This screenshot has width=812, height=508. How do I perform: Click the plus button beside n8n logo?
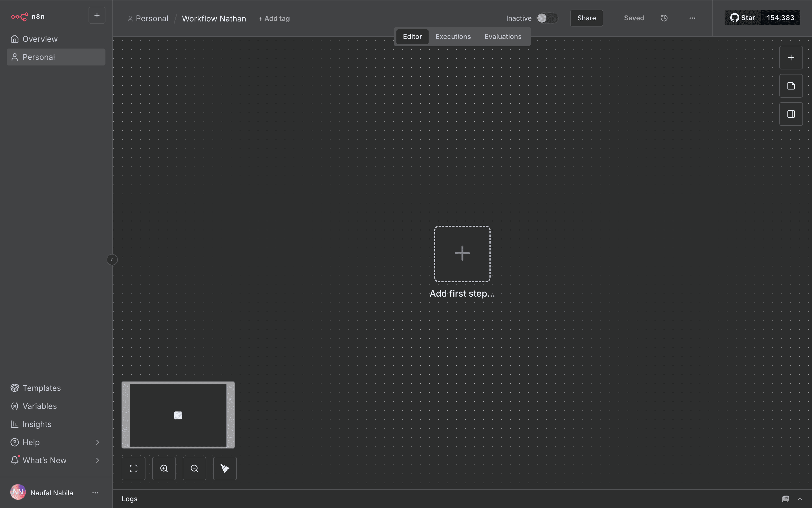click(x=97, y=16)
